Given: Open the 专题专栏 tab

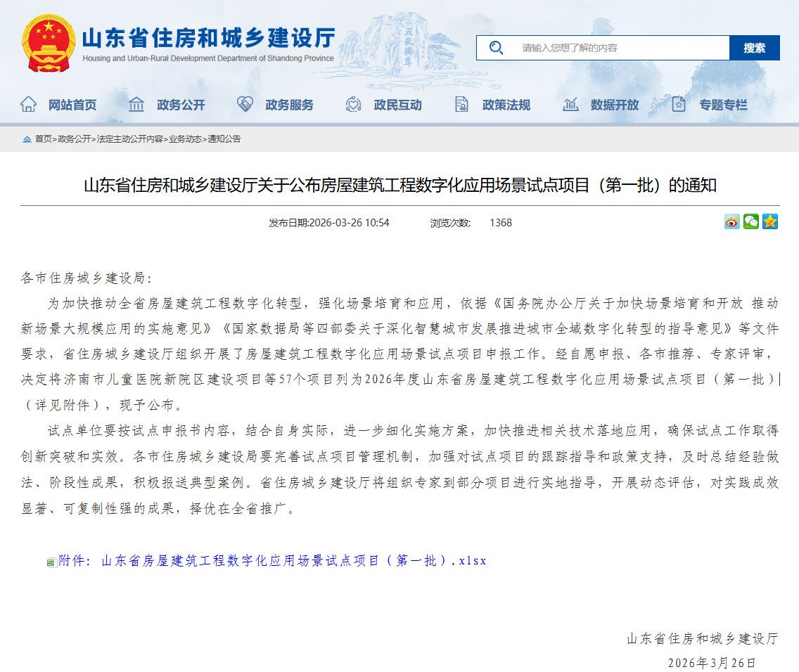Looking at the screenshot, I should pos(725,104).
